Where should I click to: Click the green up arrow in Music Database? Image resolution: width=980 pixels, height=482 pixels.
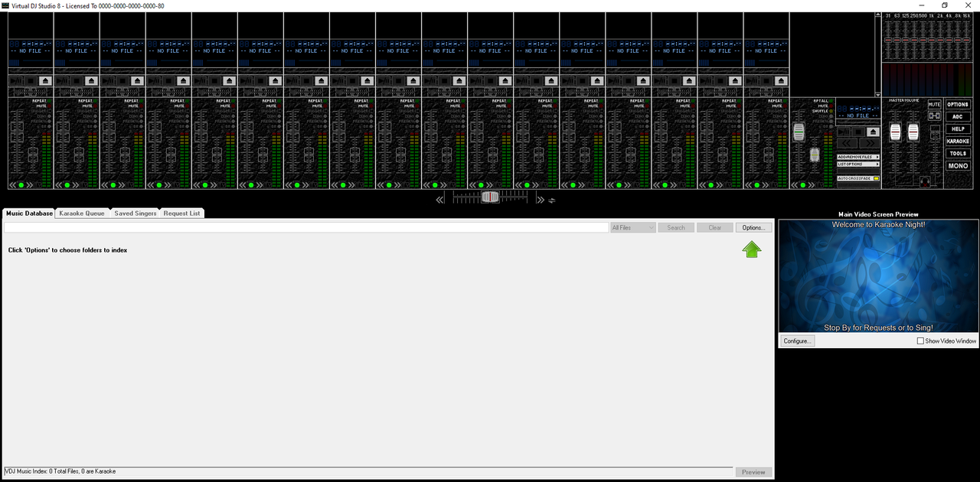pyautogui.click(x=752, y=249)
